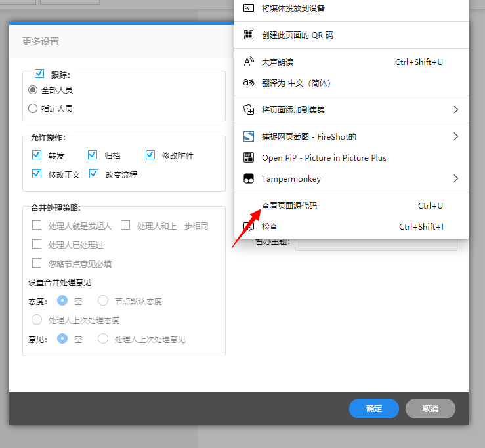Click the 更多设置 dialog title
This screenshot has width=485, height=448.
coord(41,41)
